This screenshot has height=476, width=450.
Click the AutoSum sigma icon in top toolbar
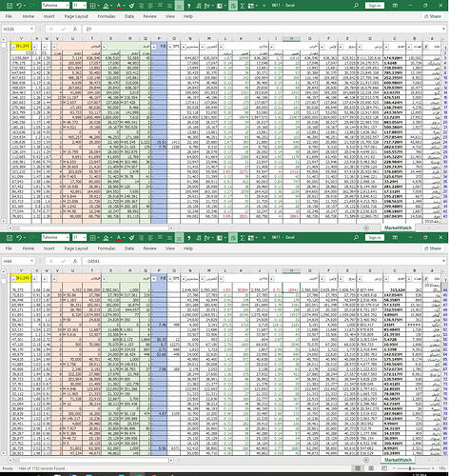(243, 6)
